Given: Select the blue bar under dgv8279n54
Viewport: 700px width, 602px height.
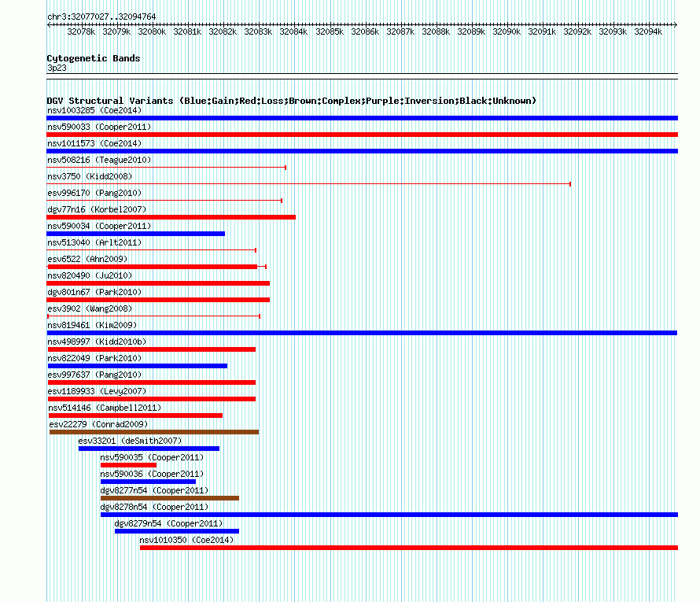Looking at the screenshot, I should click(x=177, y=531).
